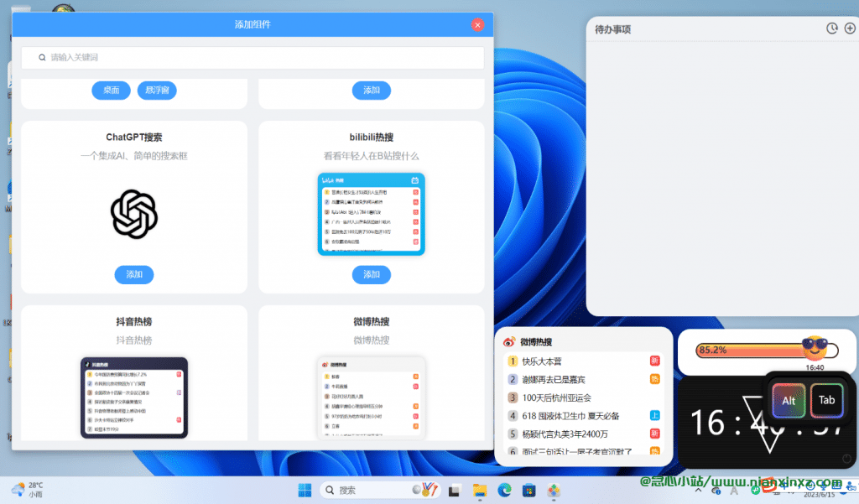The height and width of the screenshot is (504, 859).
Task: Open trending topic 谢娜再去已是嘉宾
Action: [x=554, y=380]
